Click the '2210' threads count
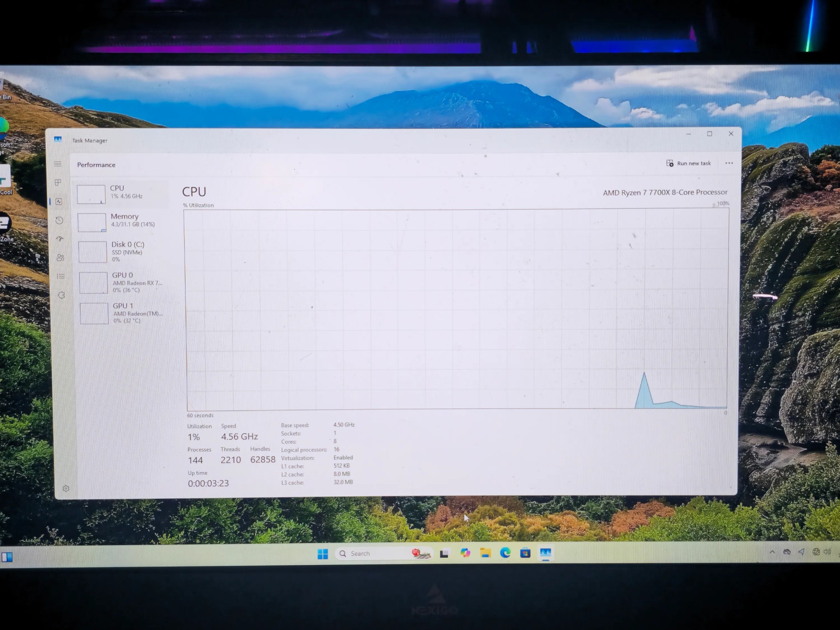Screen dimensions: 840x630 click(231, 460)
